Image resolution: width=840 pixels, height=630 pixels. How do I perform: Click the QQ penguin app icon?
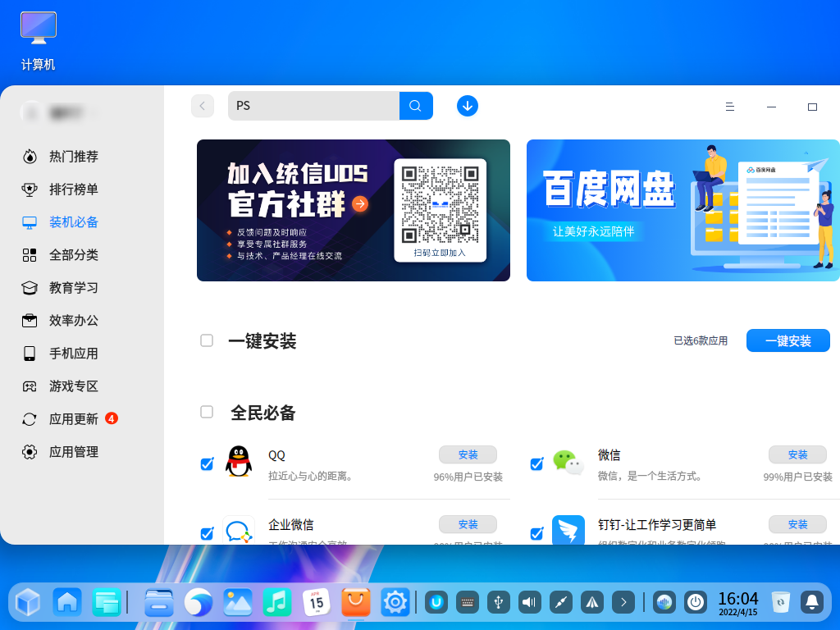click(239, 461)
